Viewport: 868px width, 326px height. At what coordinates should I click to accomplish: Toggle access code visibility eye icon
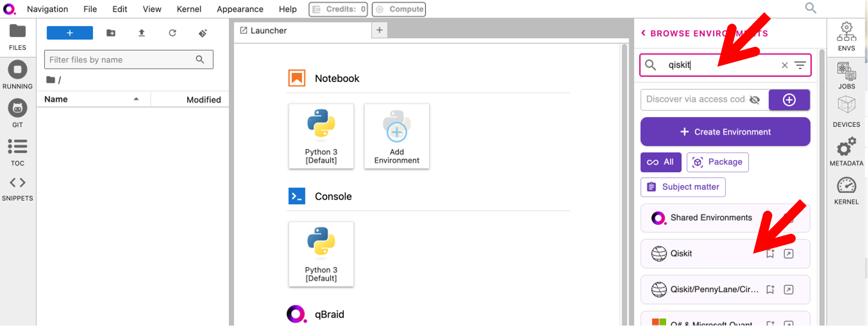point(754,100)
